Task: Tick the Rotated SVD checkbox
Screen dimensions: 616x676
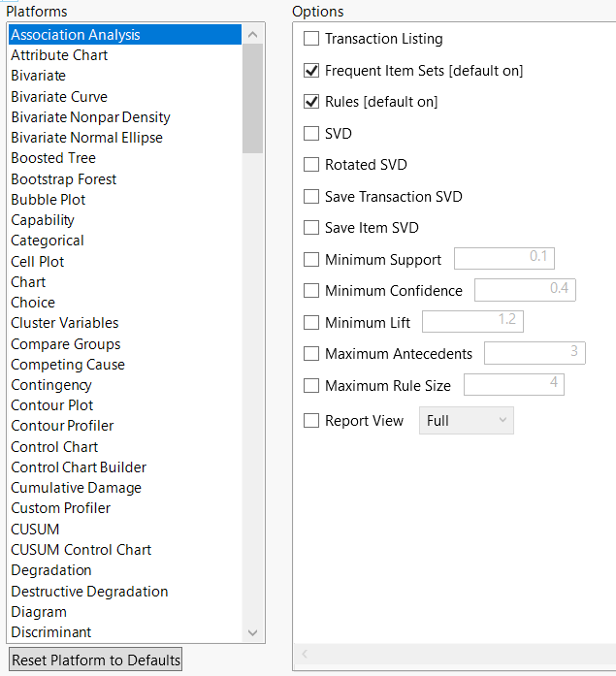Action: point(311,165)
